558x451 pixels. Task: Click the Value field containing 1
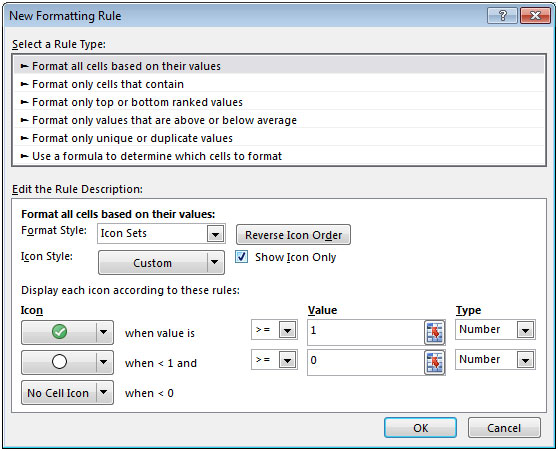click(x=366, y=332)
